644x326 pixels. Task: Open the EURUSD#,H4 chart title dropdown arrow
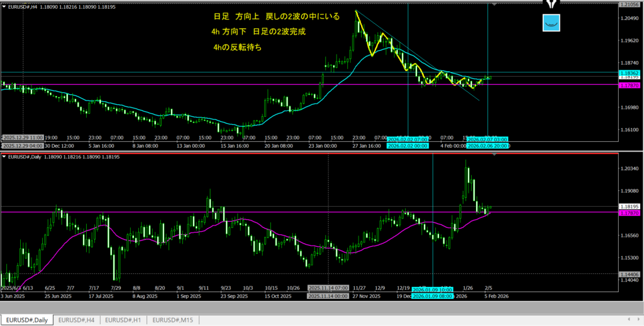click(x=4, y=6)
